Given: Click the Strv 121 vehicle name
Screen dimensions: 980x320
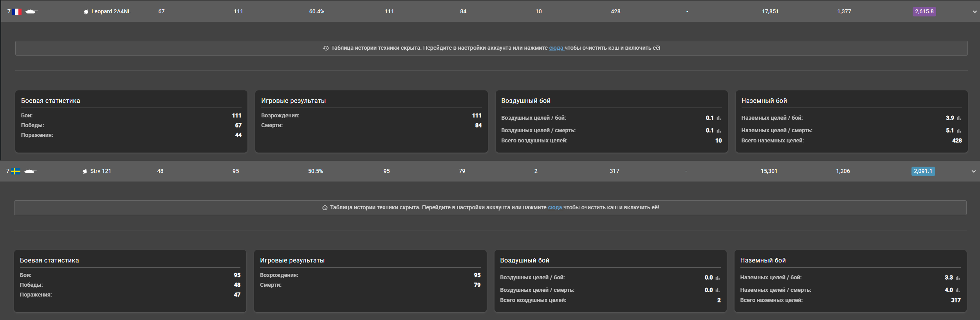Looking at the screenshot, I should (101, 171).
